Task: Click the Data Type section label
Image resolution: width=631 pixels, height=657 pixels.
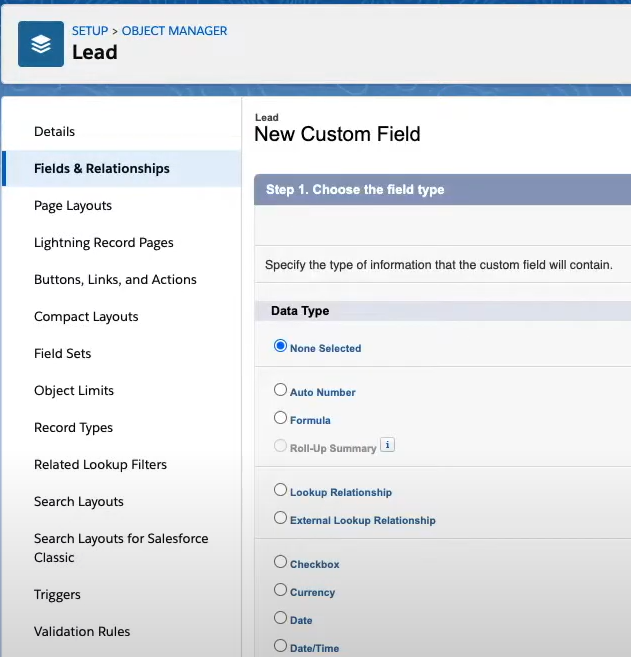Action: coord(300,311)
